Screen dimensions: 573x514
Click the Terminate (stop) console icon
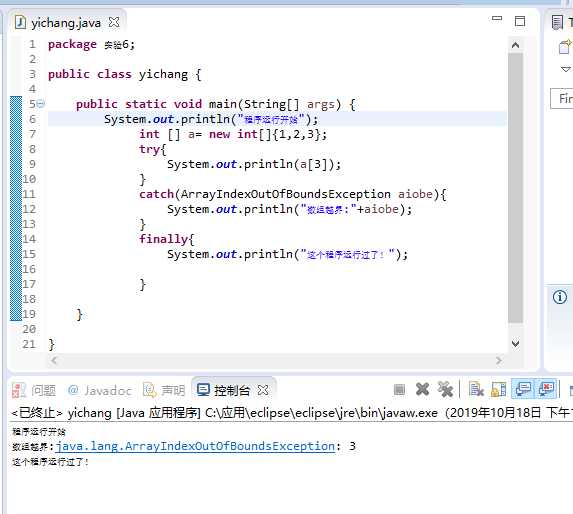pyautogui.click(x=399, y=389)
